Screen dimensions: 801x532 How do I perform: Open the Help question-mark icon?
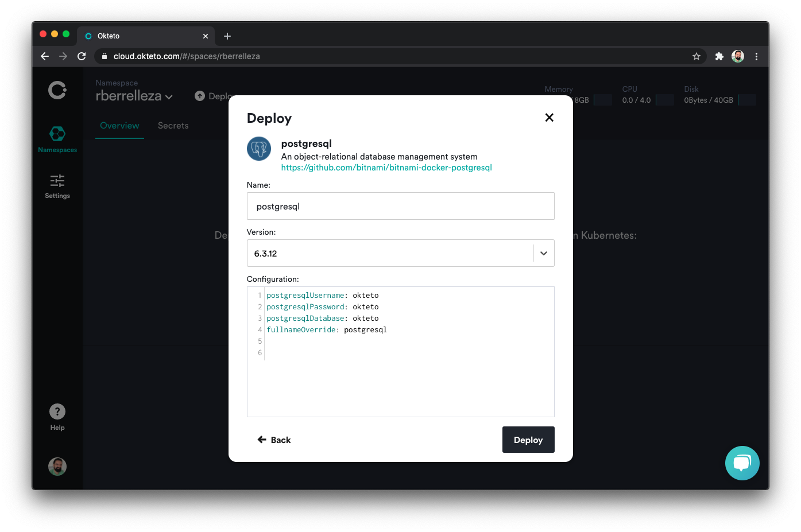(x=57, y=411)
